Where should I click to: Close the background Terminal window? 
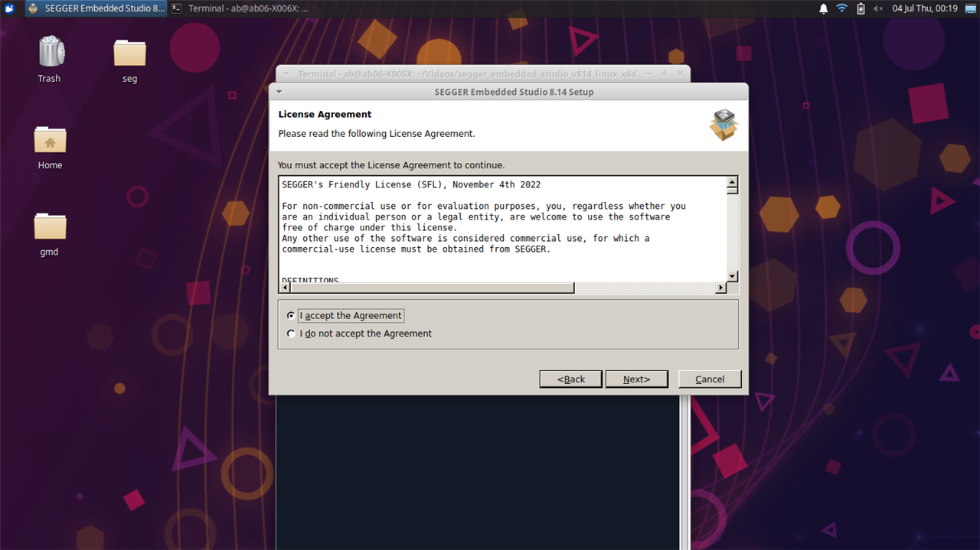679,74
